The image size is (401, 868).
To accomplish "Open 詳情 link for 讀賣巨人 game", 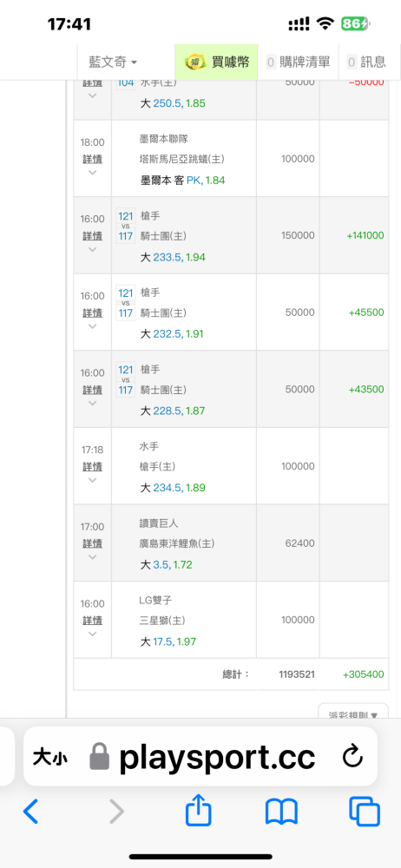I will [x=93, y=544].
